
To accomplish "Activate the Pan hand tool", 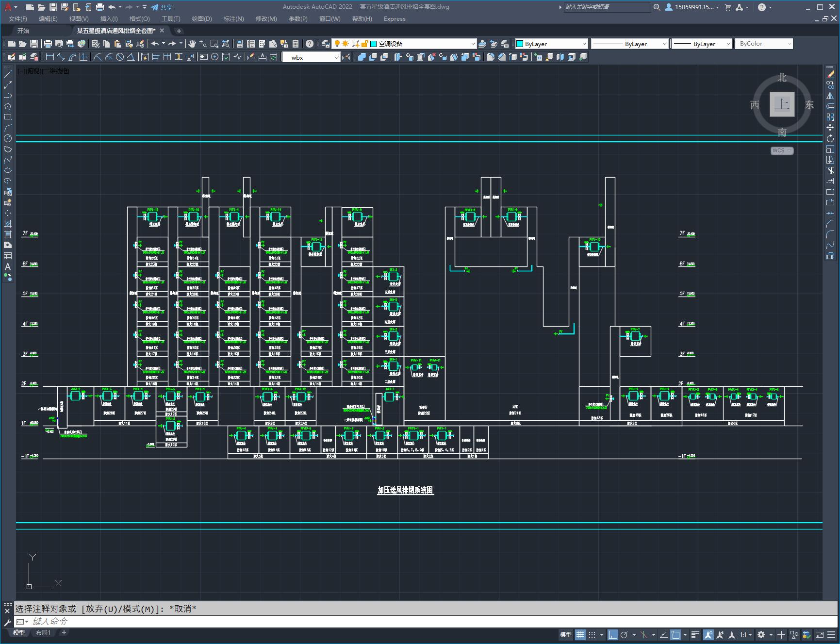I will pos(192,44).
